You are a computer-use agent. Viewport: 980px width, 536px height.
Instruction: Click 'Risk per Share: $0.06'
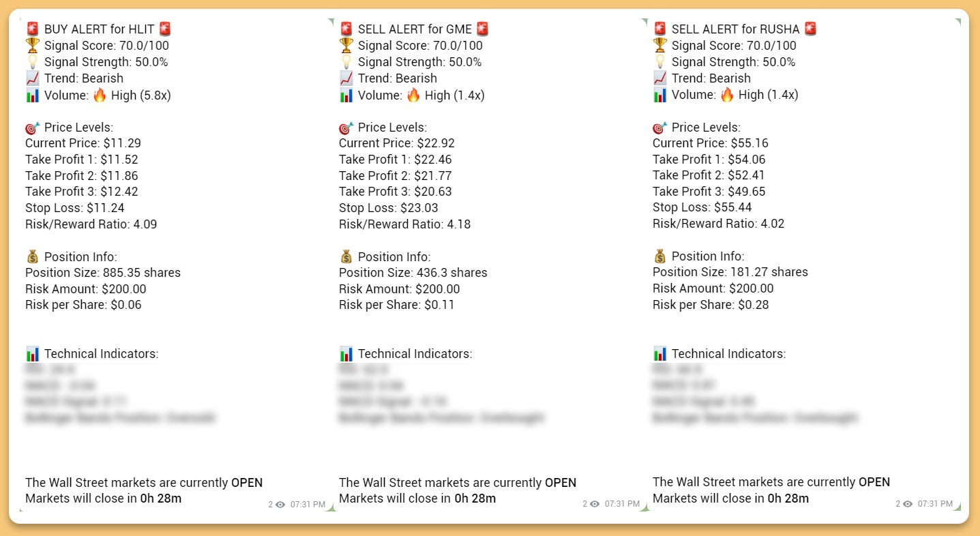83,305
